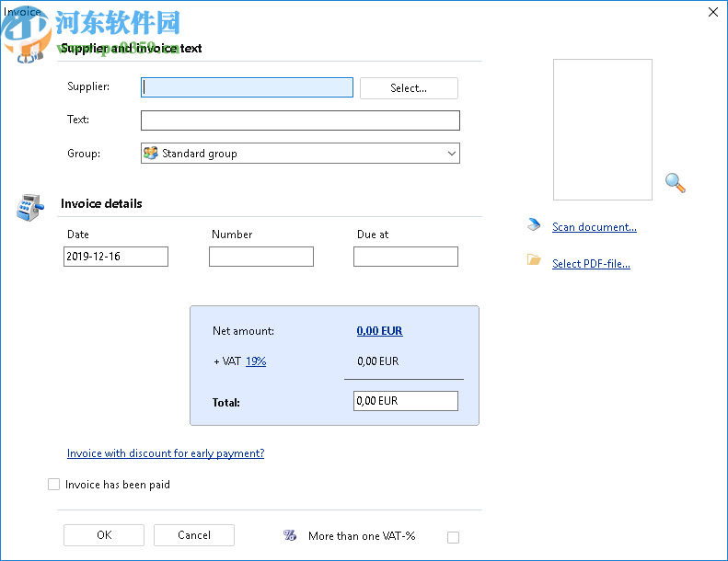
Task: Click the Total amount field
Action: [406, 401]
